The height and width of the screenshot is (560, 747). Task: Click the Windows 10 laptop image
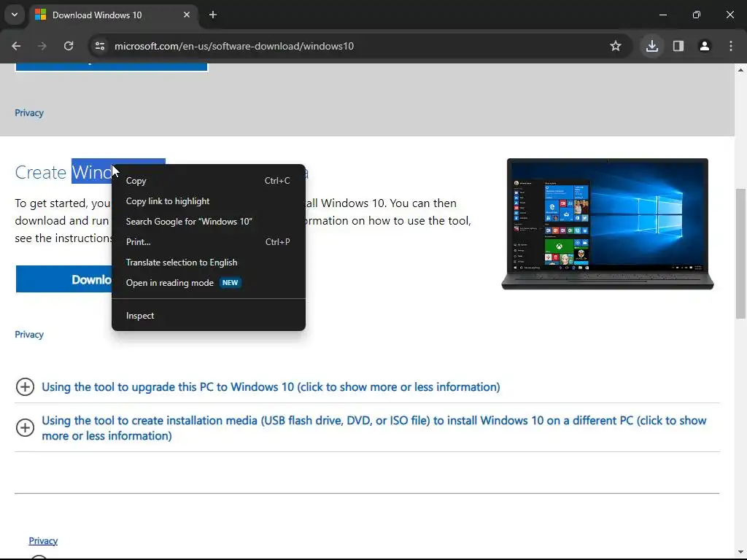pos(608,224)
